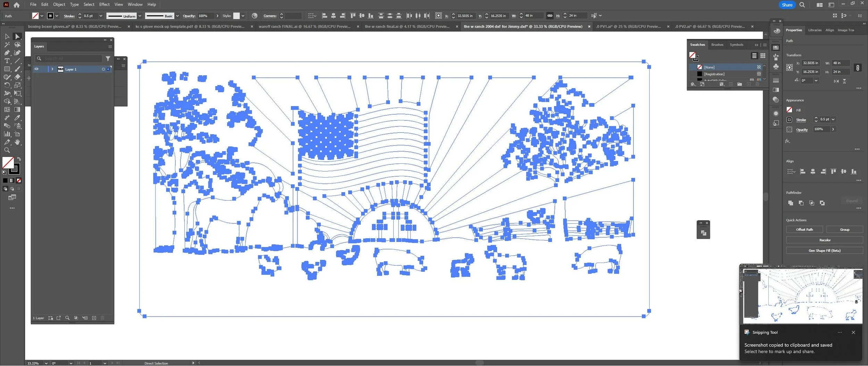Choose the Magic Wand tool
868x366 pixels.
(x=7, y=45)
